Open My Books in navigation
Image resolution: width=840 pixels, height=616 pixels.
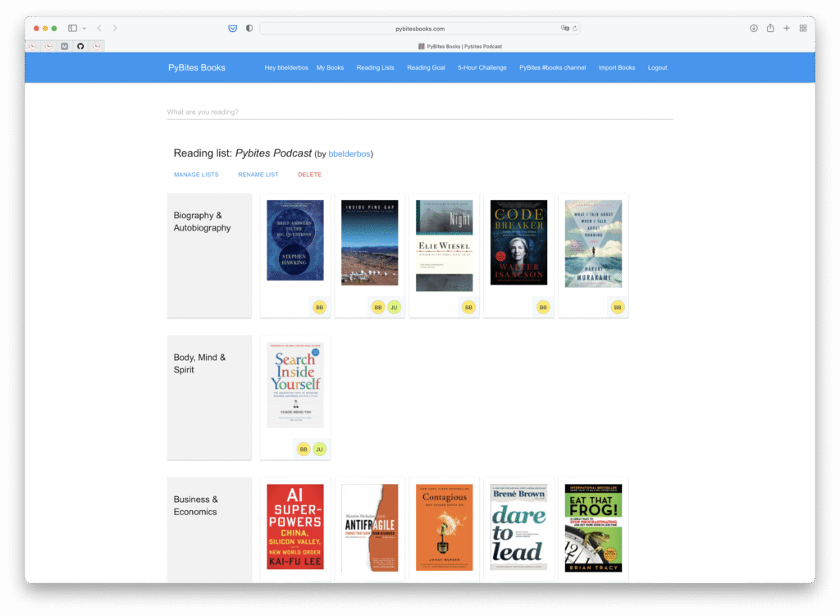point(330,68)
